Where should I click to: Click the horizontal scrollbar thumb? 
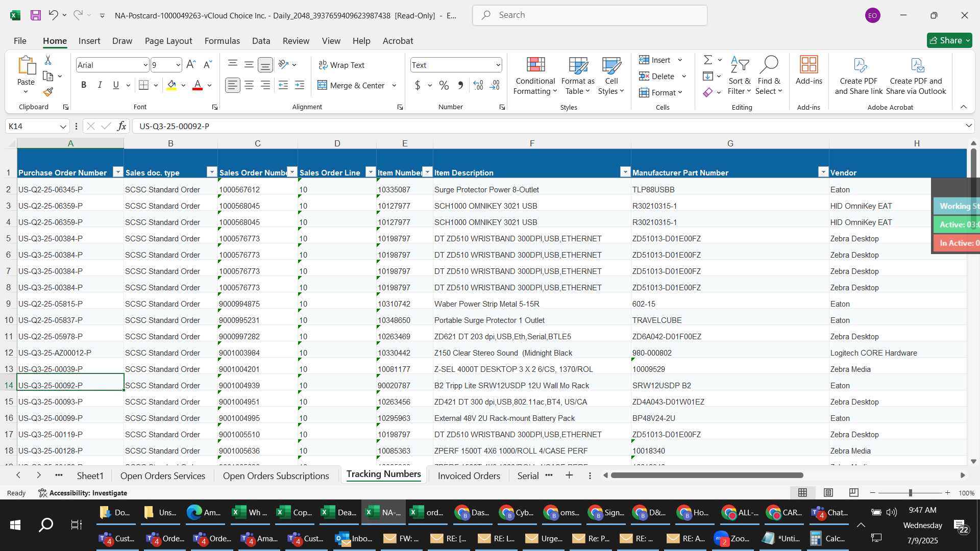click(x=707, y=475)
